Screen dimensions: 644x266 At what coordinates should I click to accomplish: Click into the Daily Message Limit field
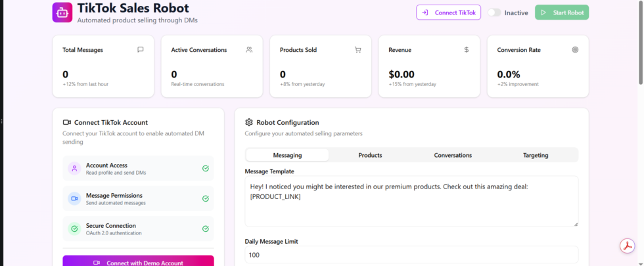411,254
